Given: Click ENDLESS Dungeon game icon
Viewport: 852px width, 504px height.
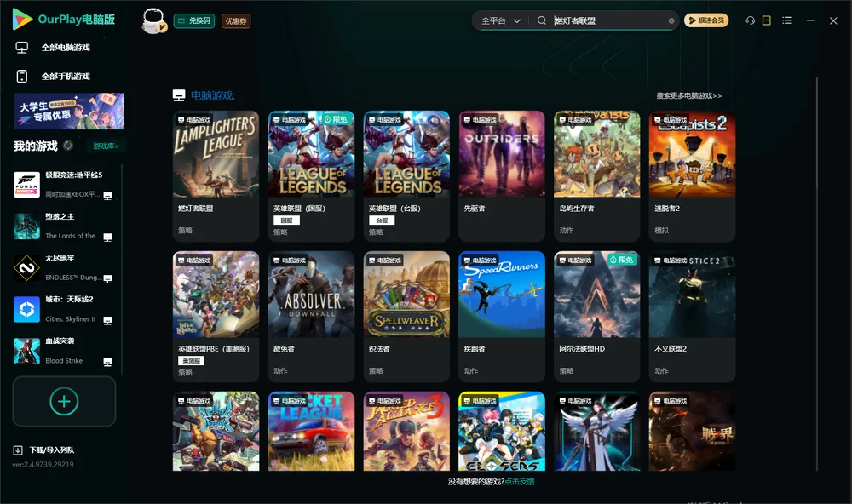Looking at the screenshot, I should click(26, 267).
